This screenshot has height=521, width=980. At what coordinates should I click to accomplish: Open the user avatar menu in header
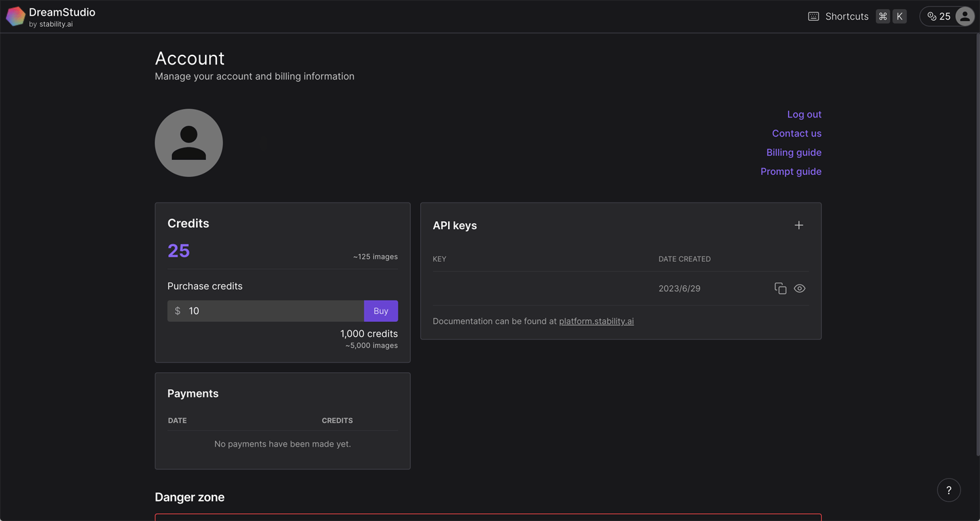964,16
